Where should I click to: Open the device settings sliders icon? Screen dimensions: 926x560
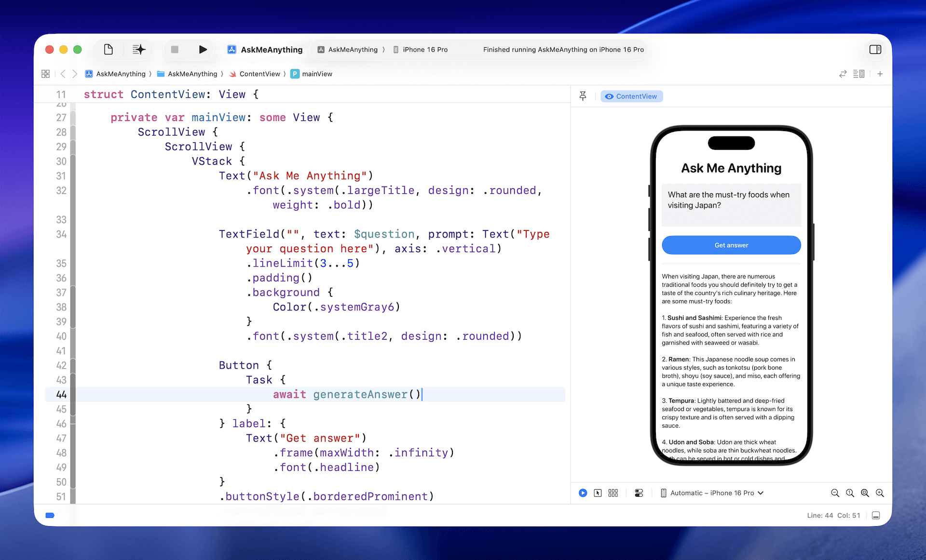tap(639, 493)
